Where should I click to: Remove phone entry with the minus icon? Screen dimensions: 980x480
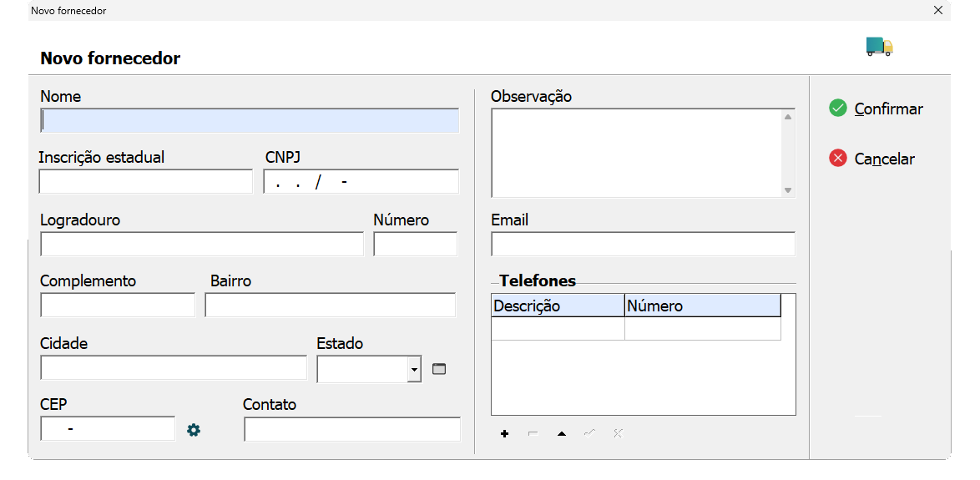533,433
